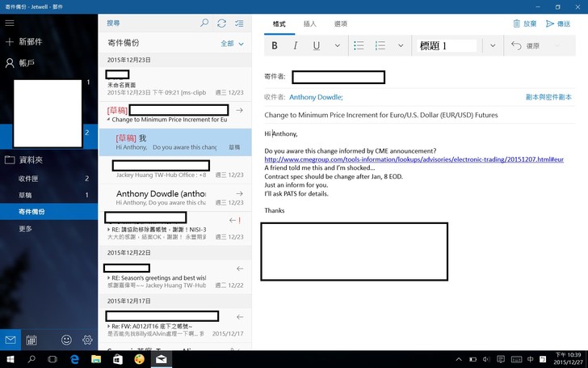Send the email with 傳送
Viewport: 588px width, 368px height.
(x=558, y=23)
